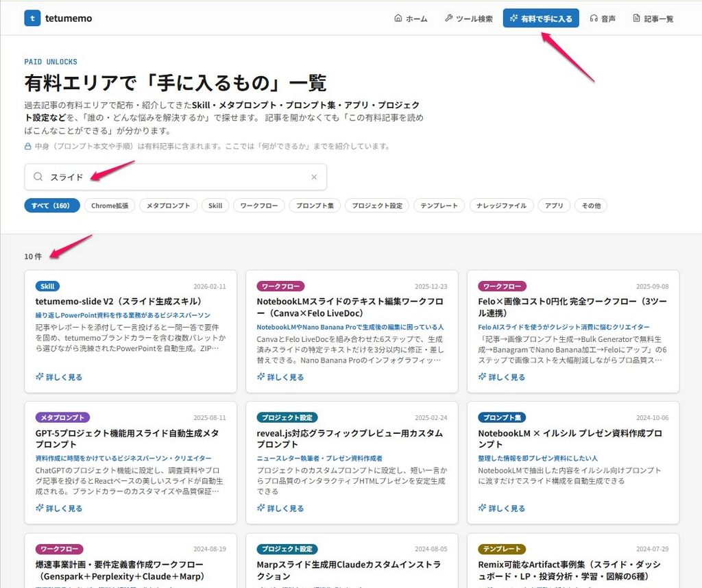Click the メタプロンプト badge on GPT-5 card
The width and height of the screenshot is (702, 588).
62,417
